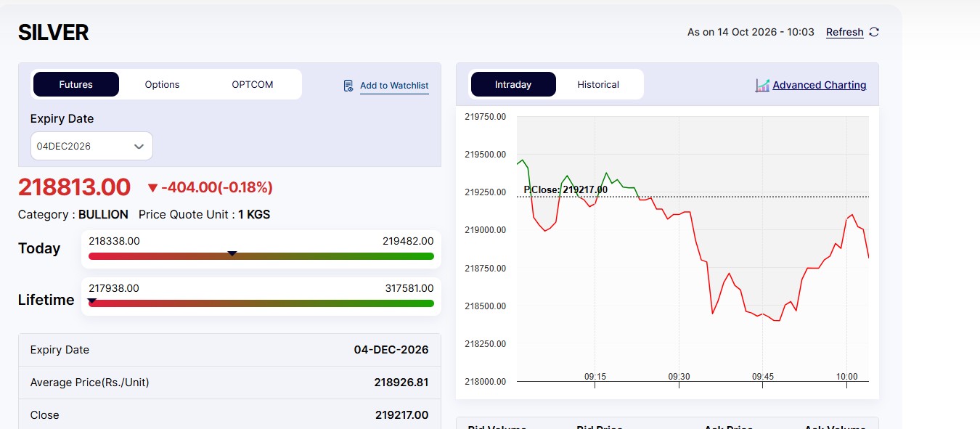
Task: Open the Expiry Date dropdown showing 04DEC2026
Action: 91,146
